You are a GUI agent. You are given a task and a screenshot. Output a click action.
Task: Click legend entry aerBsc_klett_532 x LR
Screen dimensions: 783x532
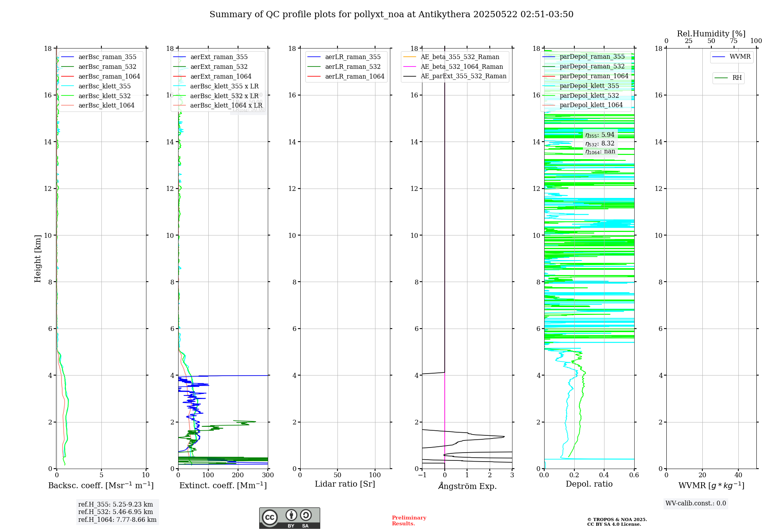[216, 96]
